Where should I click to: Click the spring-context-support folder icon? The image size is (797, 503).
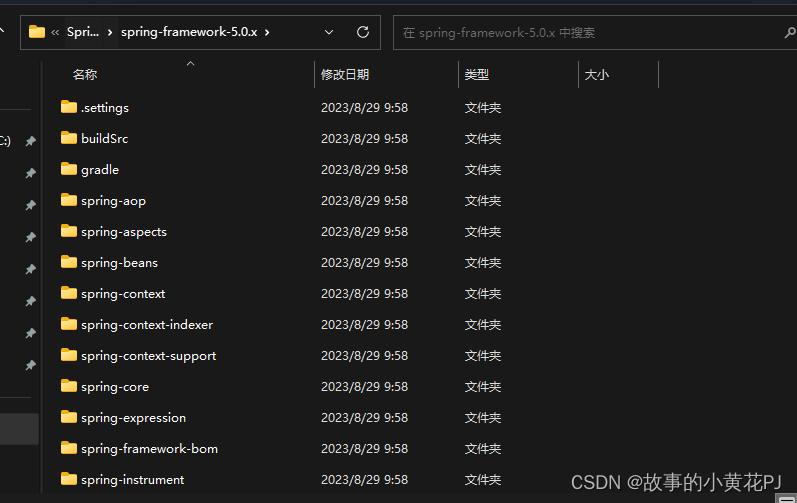[x=69, y=355]
